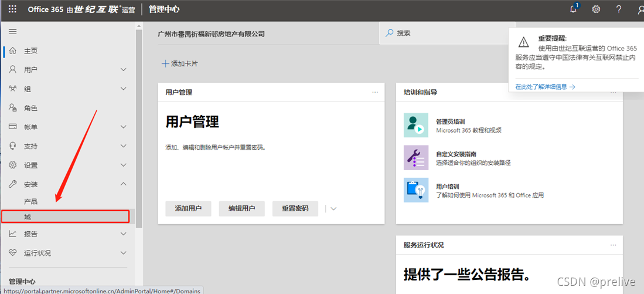
Task: Open the 管理员培训 link
Action: (450, 121)
